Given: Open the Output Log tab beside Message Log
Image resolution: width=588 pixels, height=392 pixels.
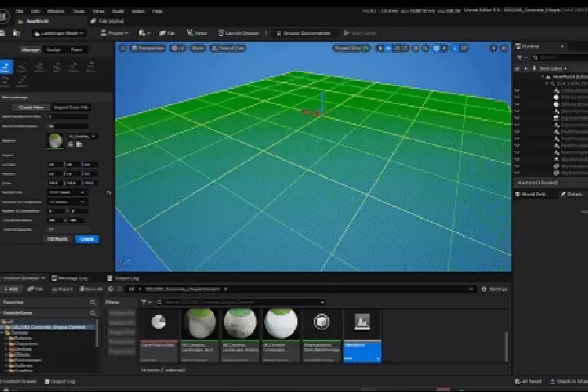Looking at the screenshot, I should 123,278.
